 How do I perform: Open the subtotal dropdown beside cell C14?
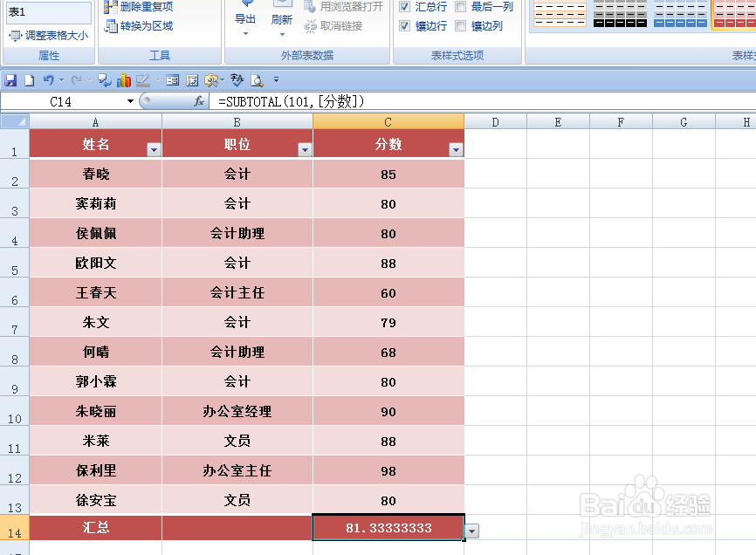click(x=471, y=530)
